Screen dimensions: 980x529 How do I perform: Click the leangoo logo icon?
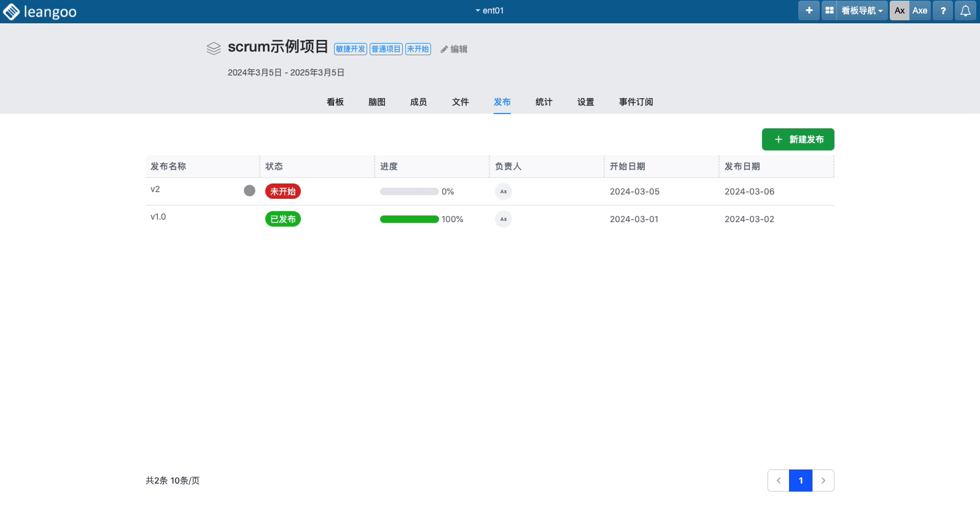click(x=12, y=12)
